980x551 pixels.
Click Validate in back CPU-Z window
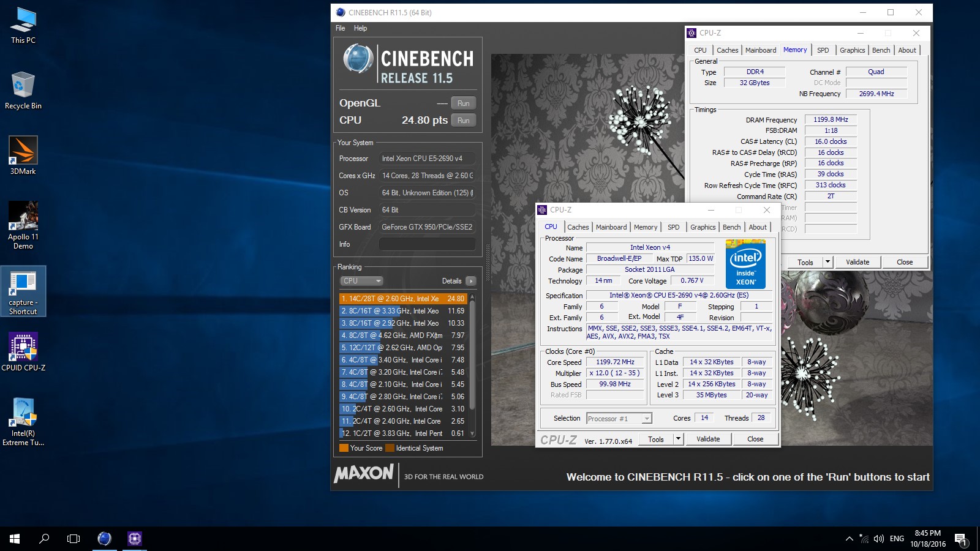coord(858,263)
